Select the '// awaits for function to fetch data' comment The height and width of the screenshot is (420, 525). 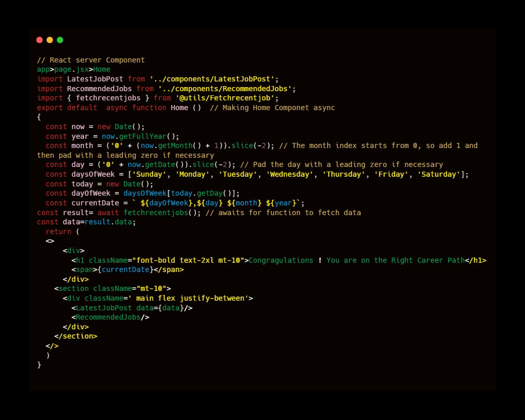(x=283, y=213)
